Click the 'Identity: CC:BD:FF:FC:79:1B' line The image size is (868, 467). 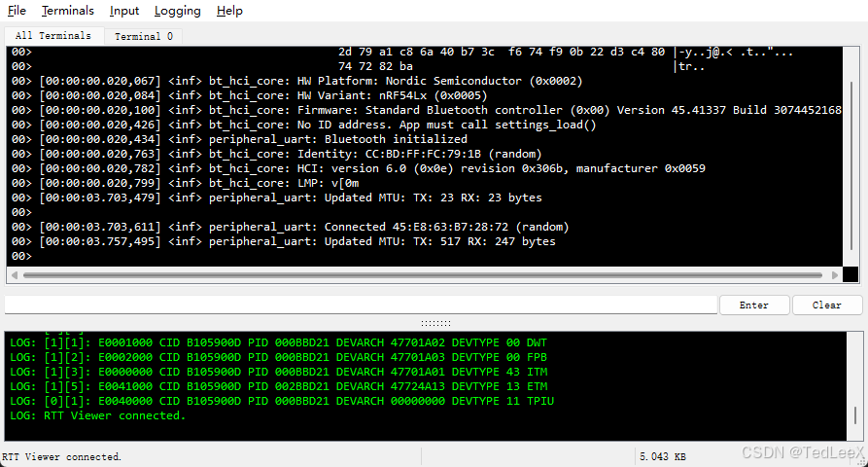click(x=276, y=154)
